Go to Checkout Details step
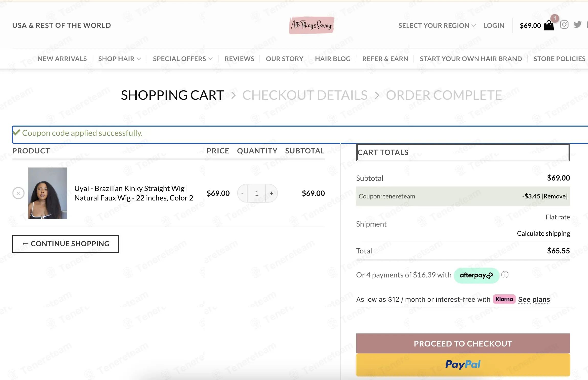 click(x=305, y=95)
